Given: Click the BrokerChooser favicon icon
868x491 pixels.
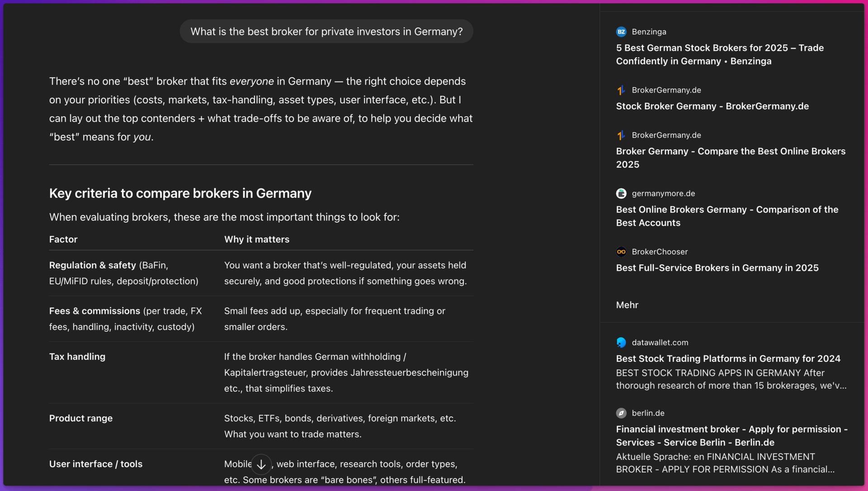Looking at the screenshot, I should tap(621, 252).
